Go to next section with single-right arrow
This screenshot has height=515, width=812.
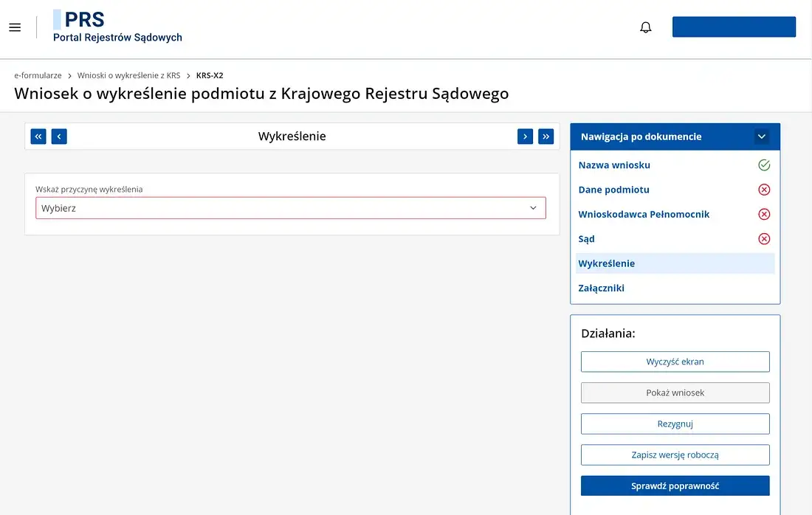coord(525,136)
